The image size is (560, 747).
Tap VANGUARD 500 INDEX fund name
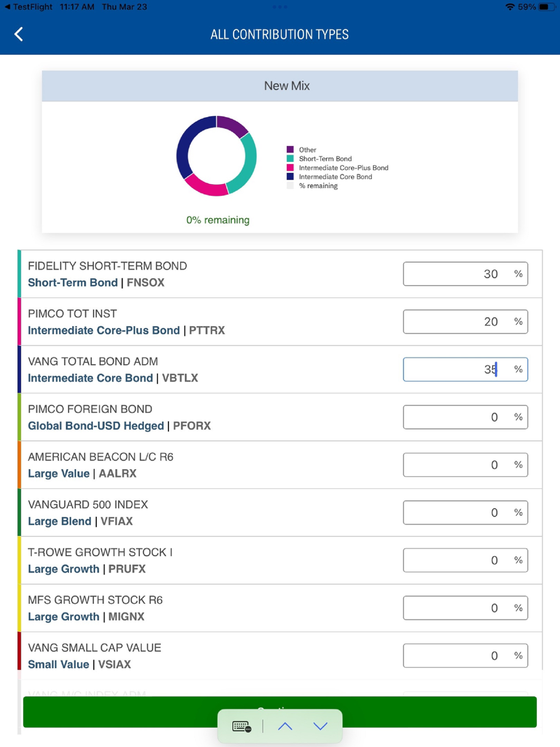point(88,505)
